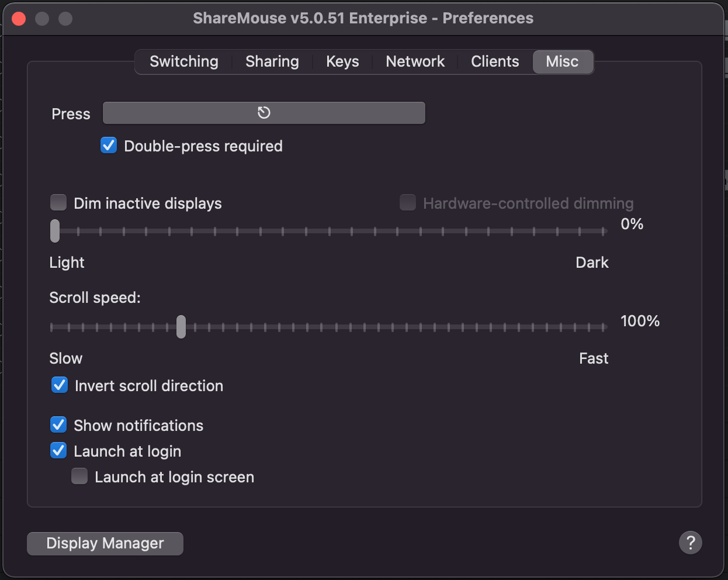
Task: Enable Dim inactive displays
Action: click(58, 202)
